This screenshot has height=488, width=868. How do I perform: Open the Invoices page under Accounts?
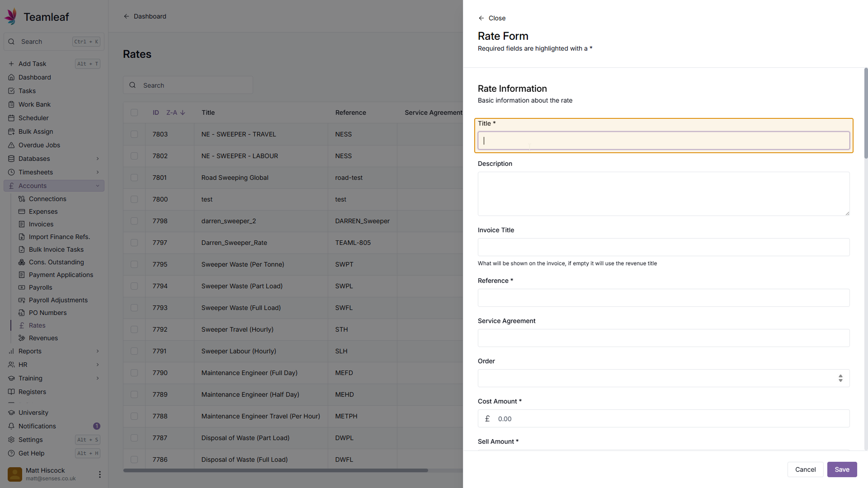[x=41, y=224]
